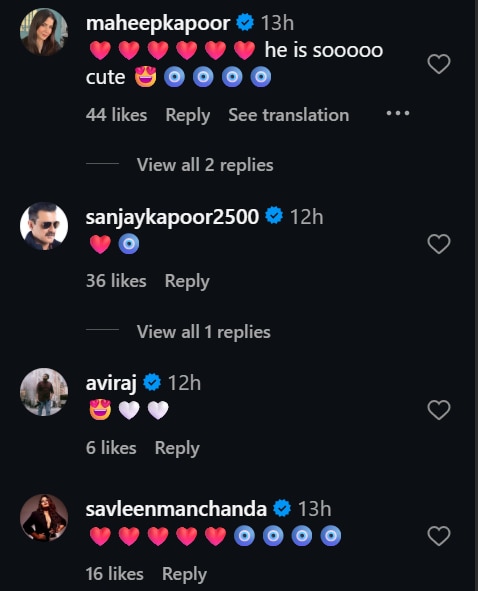
Task: Click maheepkapoor's verified badge
Action: 245,23
